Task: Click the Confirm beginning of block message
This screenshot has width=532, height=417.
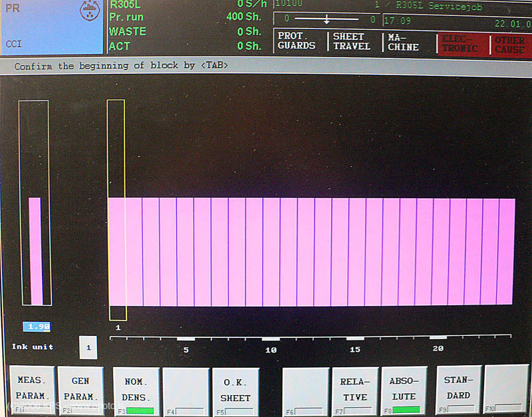Action: click(121, 65)
